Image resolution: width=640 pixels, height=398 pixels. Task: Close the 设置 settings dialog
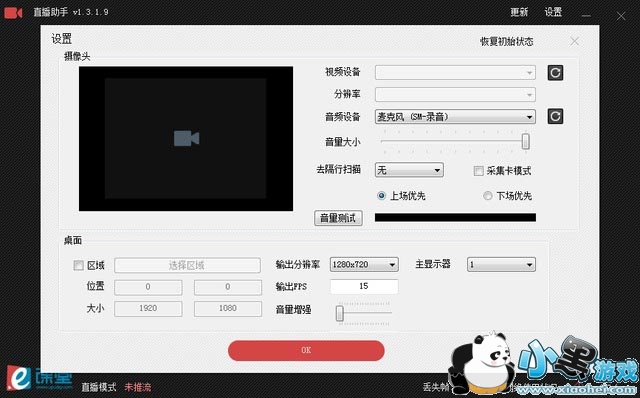tap(574, 41)
